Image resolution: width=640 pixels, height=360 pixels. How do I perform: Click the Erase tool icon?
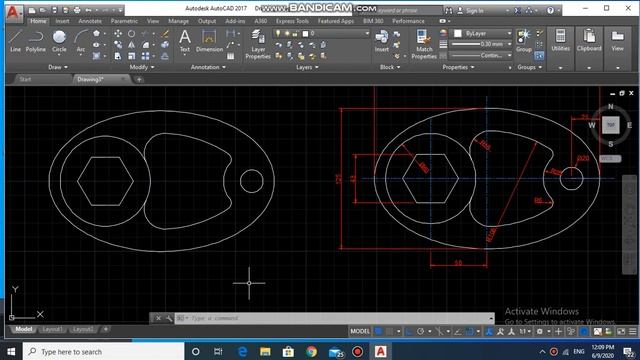pos(165,33)
